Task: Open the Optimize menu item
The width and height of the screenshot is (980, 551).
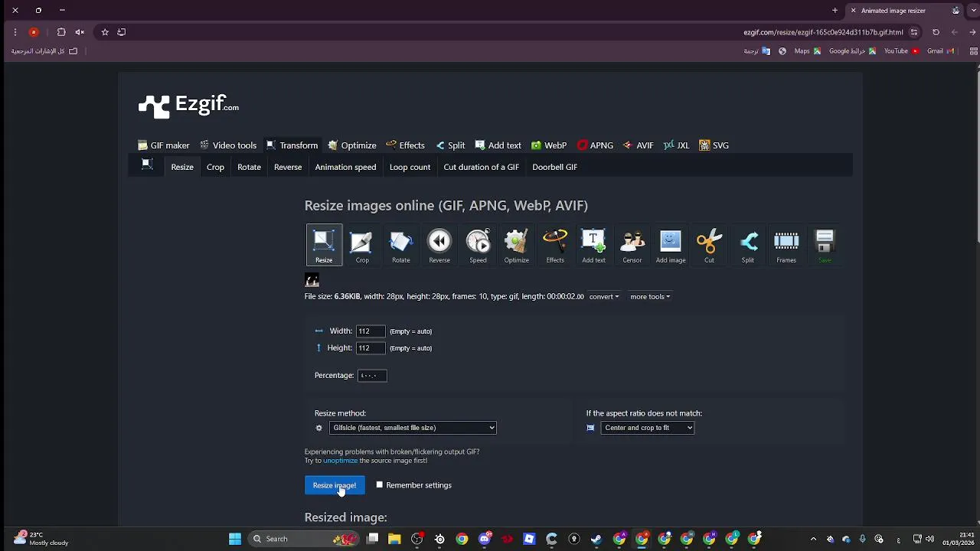Action: 352,145
